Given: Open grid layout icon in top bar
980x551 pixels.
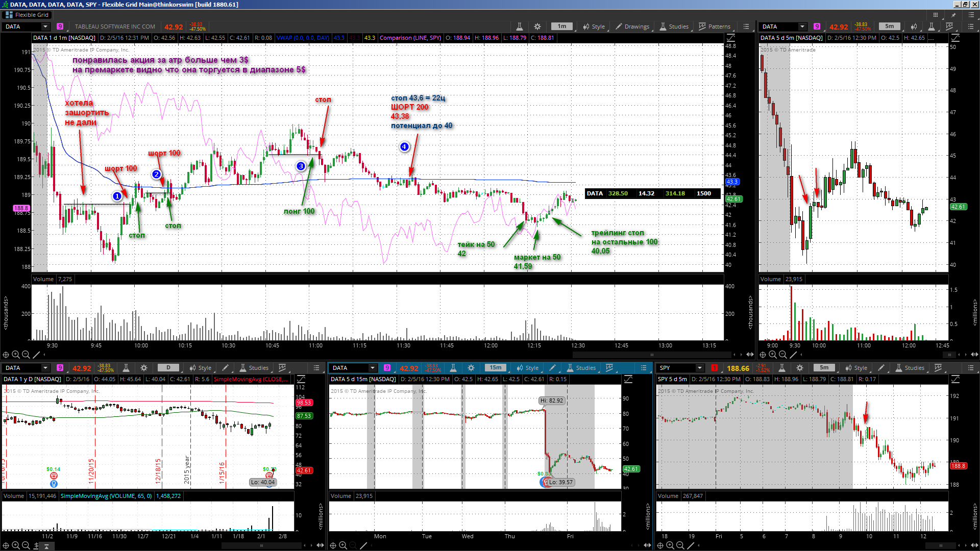Looking at the screenshot, I should [936, 15].
